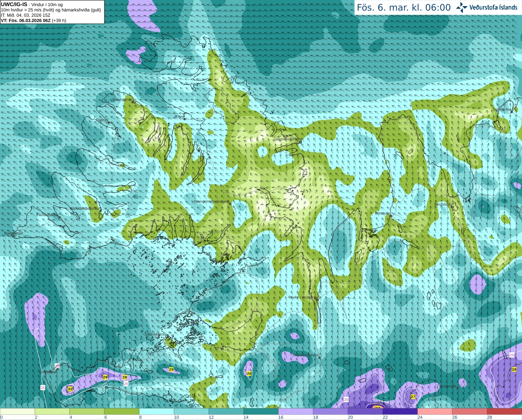Image resolution: width=522 pixels, height=420 pixels.
Task: Click the Gjögurflugvöllur station label
Action: 286,139
